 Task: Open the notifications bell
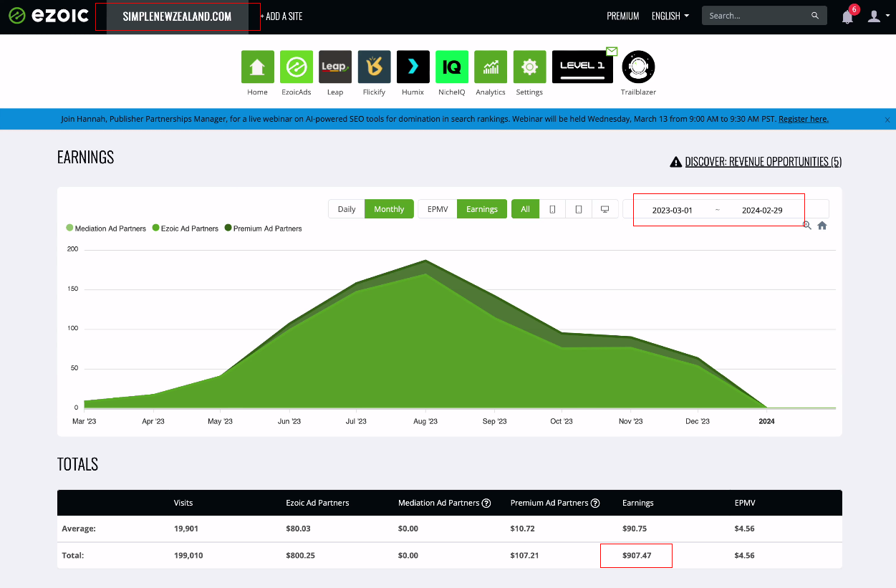point(847,16)
